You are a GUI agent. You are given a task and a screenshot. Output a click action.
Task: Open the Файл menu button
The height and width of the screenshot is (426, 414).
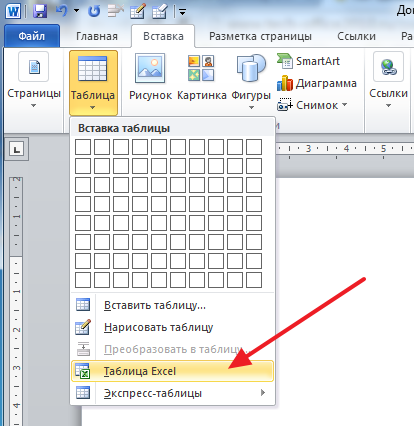pos(32,36)
